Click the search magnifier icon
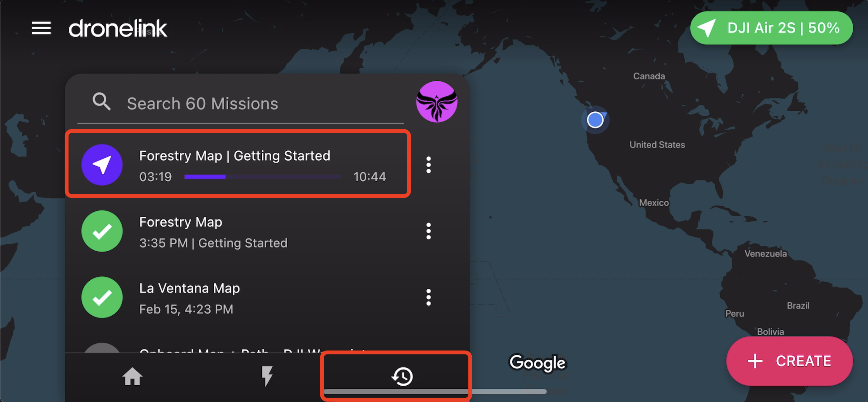This screenshot has height=402, width=868. pyautogui.click(x=101, y=102)
